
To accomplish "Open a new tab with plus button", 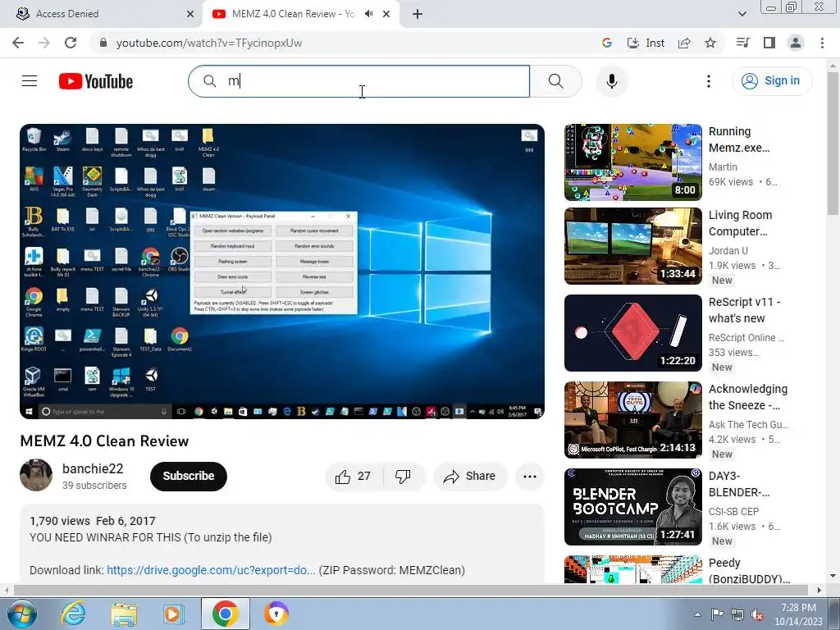I will click(x=418, y=14).
